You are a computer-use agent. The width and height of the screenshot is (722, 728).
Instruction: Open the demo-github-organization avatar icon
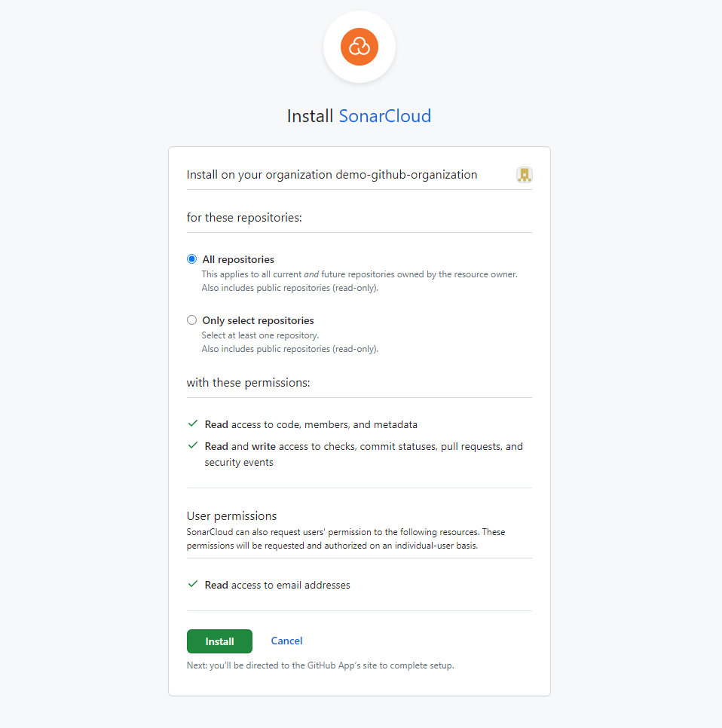pyautogui.click(x=524, y=174)
